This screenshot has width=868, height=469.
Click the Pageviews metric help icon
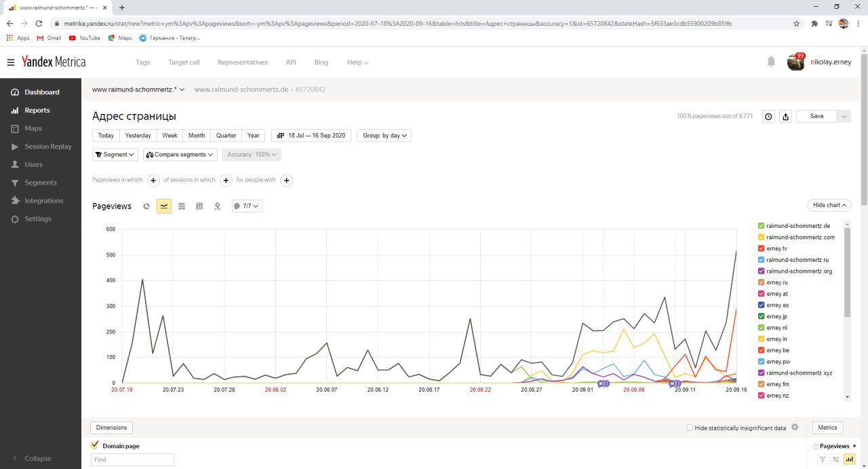[816, 446]
